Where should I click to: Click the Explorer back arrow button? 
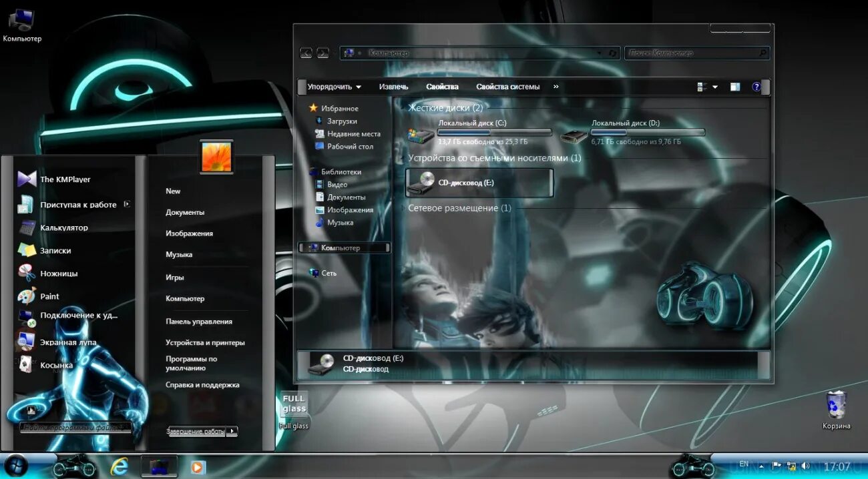tap(306, 53)
